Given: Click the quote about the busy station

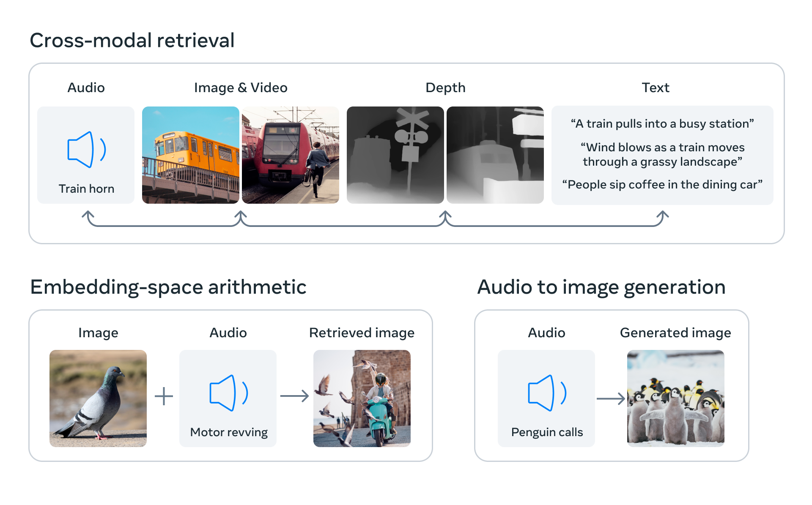Looking at the screenshot, I should tap(662, 124).
